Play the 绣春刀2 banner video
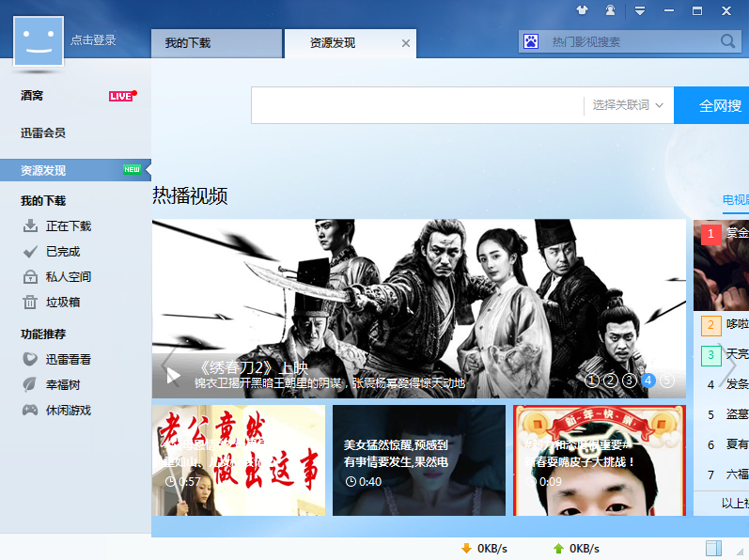Image resolution: width=749 pixels, height=560 pixels. [173, 376]
